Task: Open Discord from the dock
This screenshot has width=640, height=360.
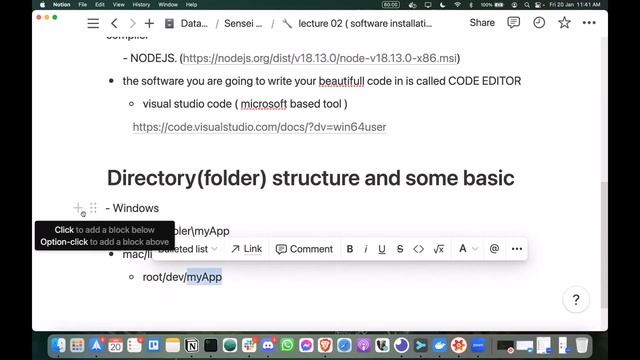Action: point(268,346)
